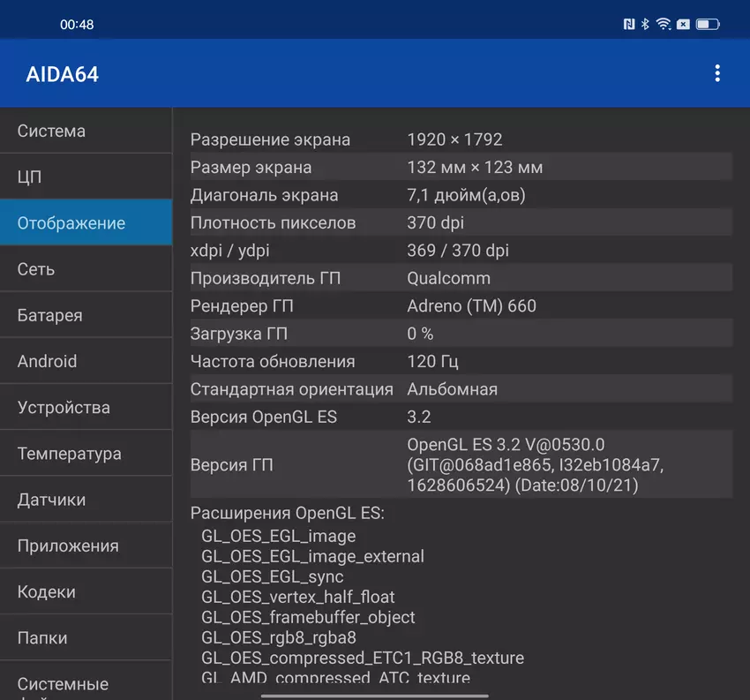Tap the Wi-Fi status icon

tap(664, 25)
